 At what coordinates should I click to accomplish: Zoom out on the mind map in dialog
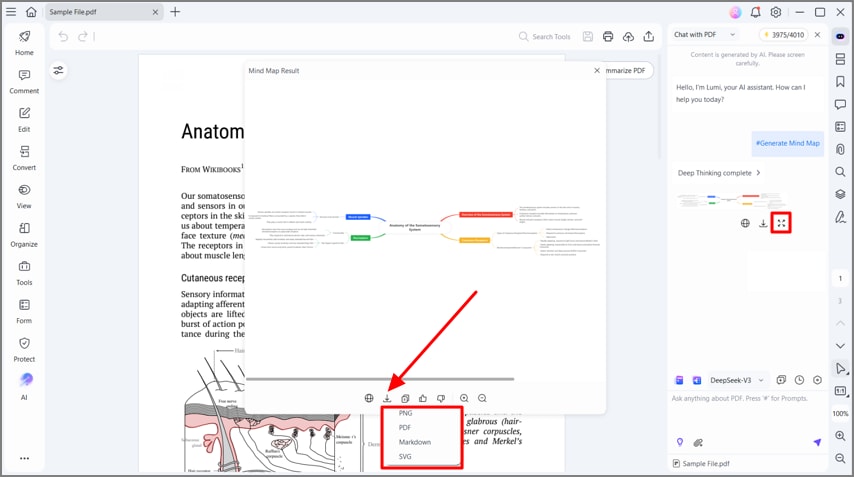pos(482,398)
